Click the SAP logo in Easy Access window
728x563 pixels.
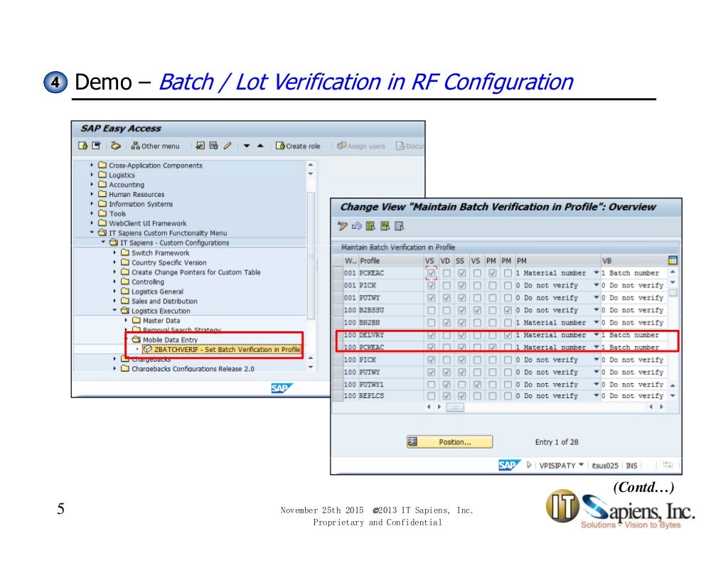coord(282,388)
